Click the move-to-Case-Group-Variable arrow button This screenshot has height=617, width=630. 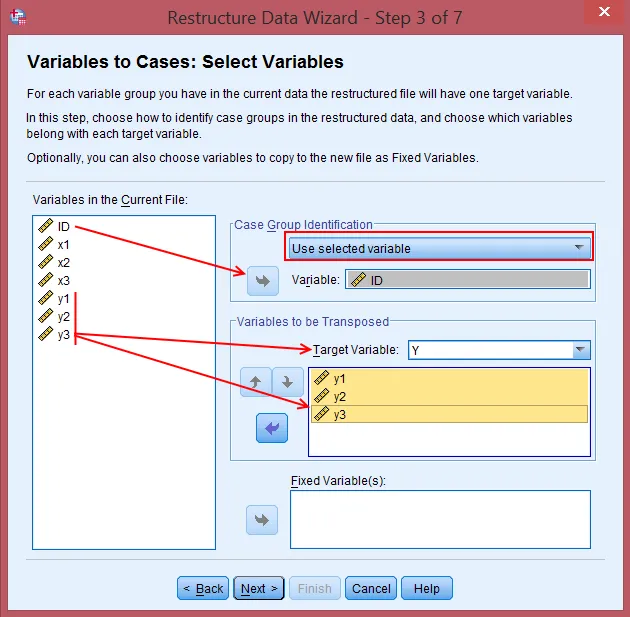point(262,281)
